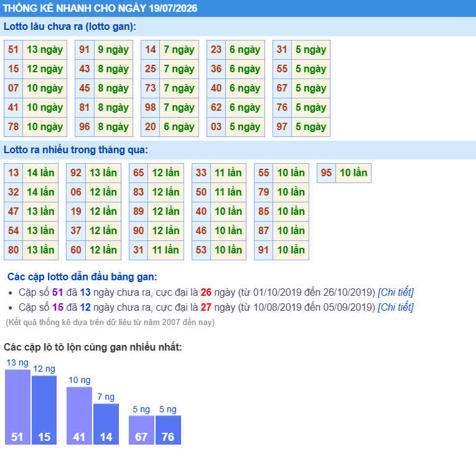Click the Thống kê nhanh title bar
Viewport: 476px width, 449px height.
[238, 8]
